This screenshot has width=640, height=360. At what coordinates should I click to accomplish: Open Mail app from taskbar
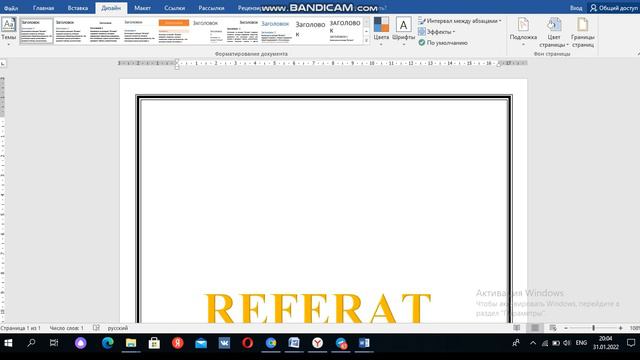pyautogui.click(x=201, y=343)
